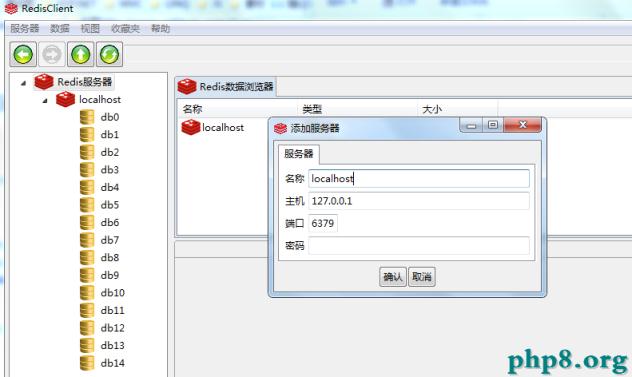The height and width of the screenshot is (377, 632).
Task: Click the 名称 input field
Action: click(x=419, y=178)
